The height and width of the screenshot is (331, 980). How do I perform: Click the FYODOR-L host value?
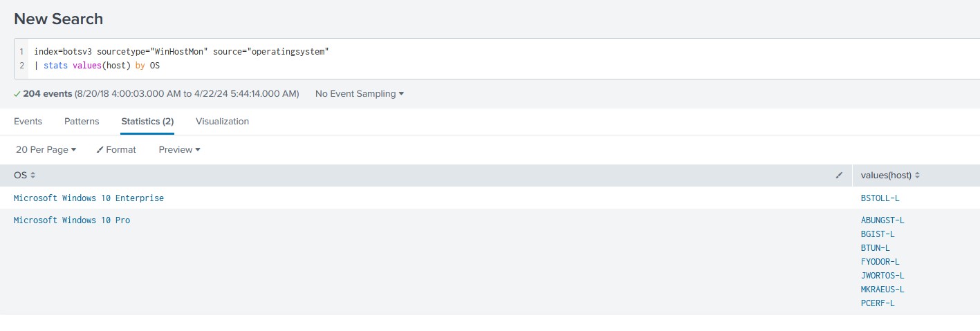pos(880,262)
